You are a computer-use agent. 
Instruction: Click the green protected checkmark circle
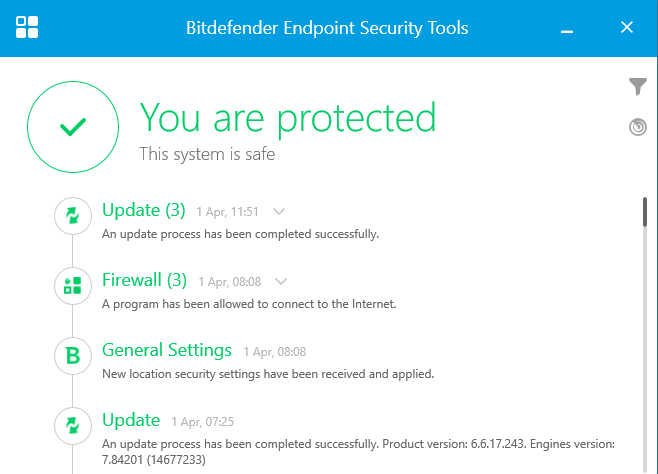(x=72, y=126)
